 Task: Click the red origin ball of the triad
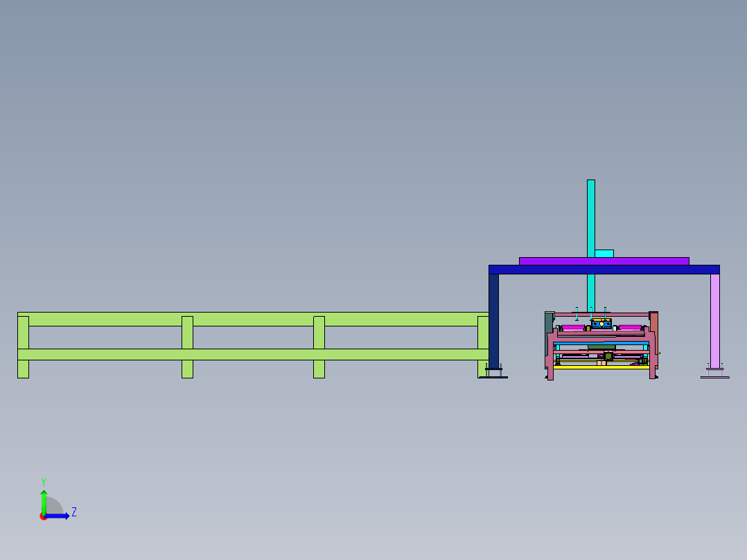click(x=43, y=516)
